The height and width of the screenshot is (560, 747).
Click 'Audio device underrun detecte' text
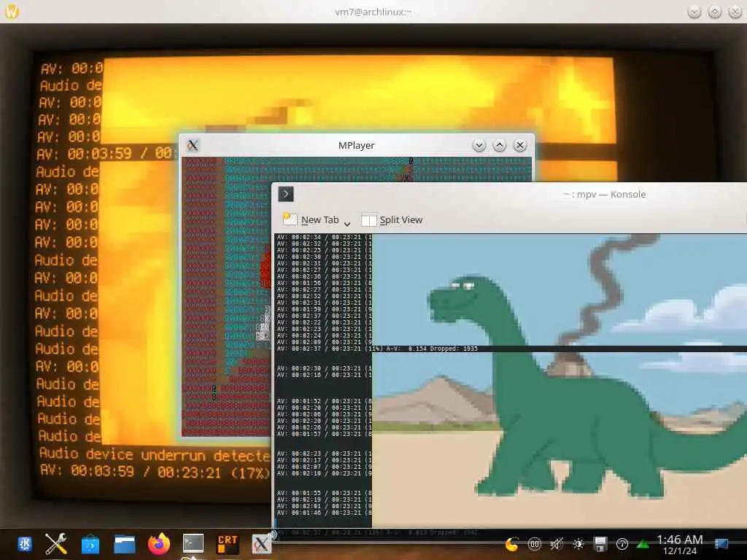click(155, 455)
